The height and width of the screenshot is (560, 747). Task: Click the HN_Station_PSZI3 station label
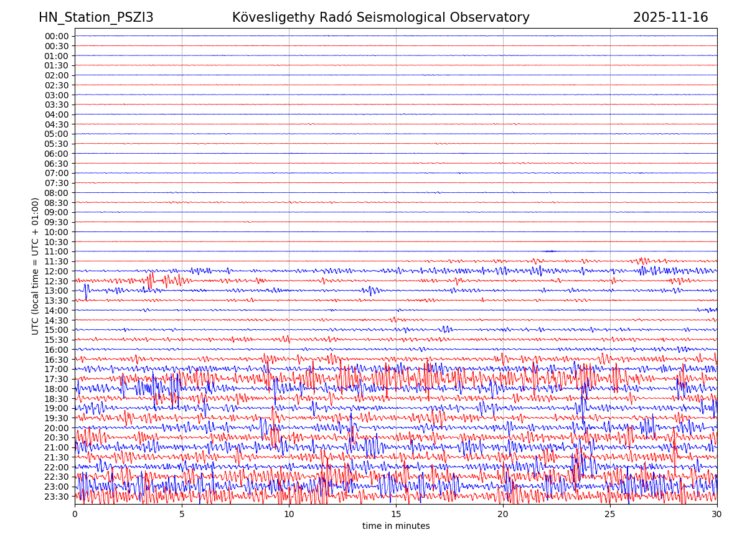[x=96, y=17]
